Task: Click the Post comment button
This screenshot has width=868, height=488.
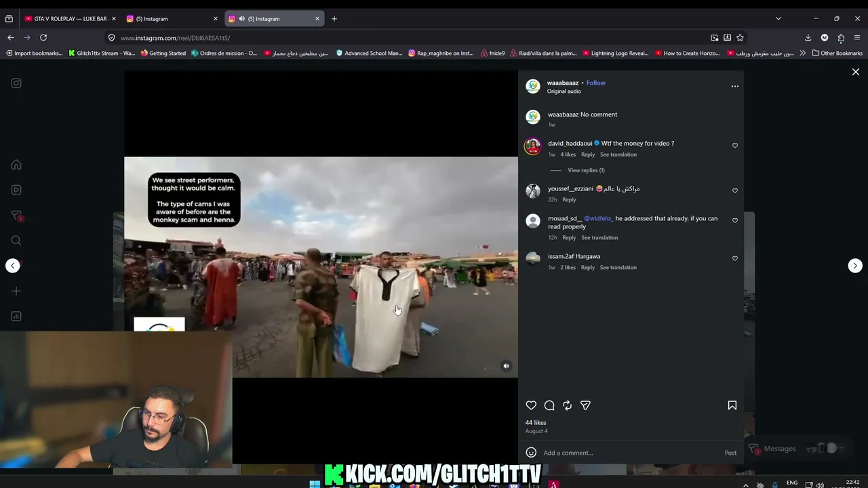Action: pos(730,453)
